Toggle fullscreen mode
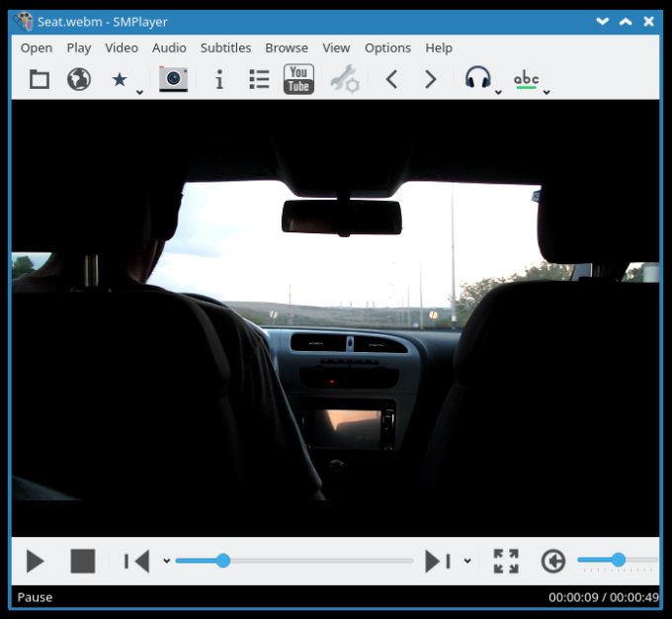Viewport: 672px width, 619px height. [506, 562]
